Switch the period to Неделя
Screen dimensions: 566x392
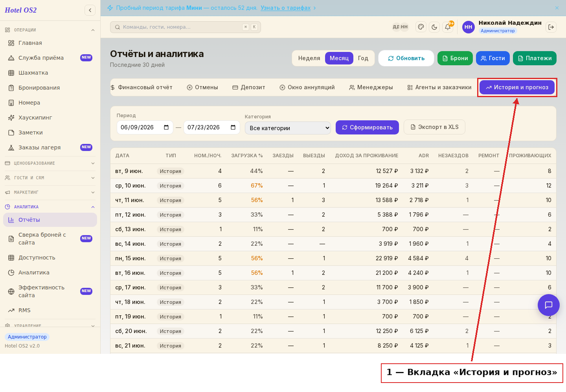click(x=309, y=58)
